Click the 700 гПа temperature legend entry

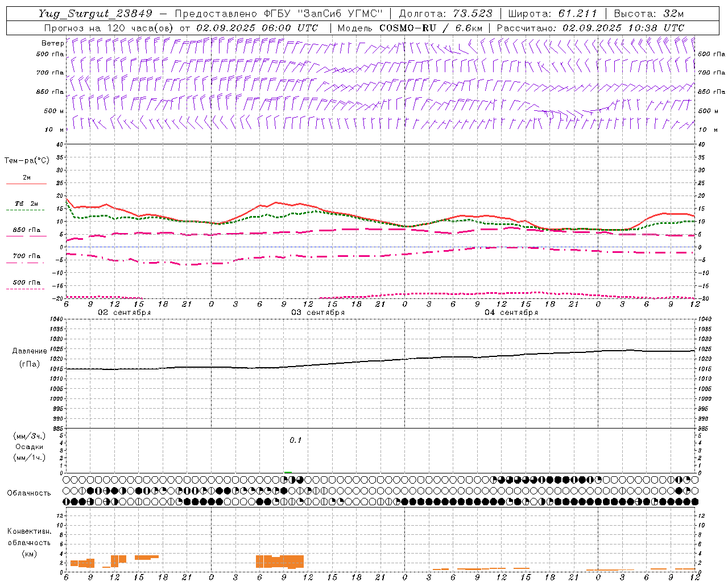pos(27,256)
